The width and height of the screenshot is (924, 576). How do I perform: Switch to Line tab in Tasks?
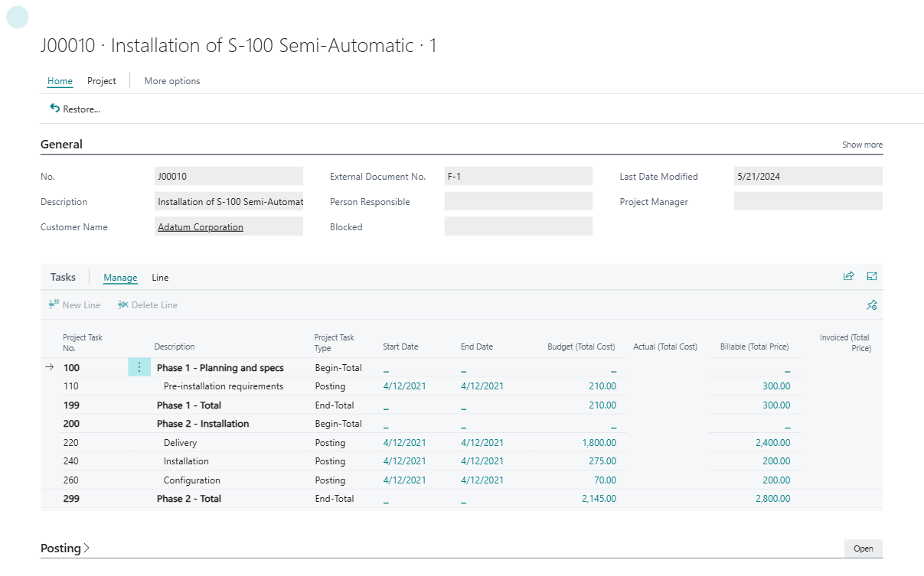pos(160,278)
